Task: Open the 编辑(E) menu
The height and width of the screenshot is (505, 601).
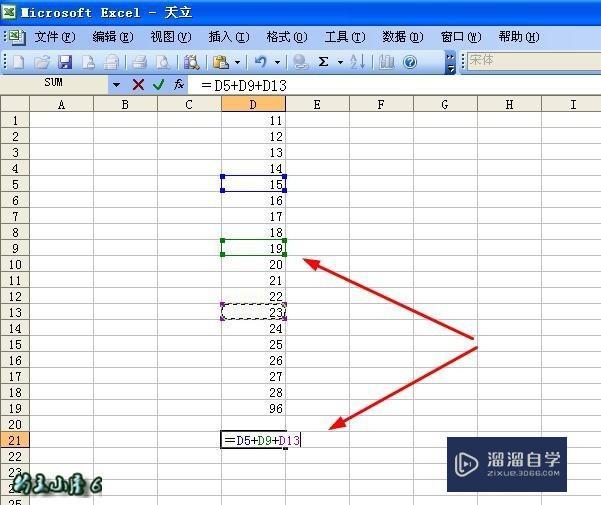Action: tap(113, 37)
